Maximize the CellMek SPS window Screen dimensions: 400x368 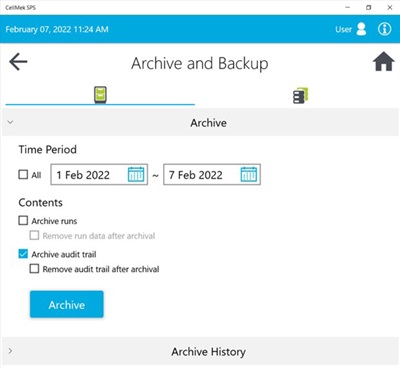coord(368,7)
